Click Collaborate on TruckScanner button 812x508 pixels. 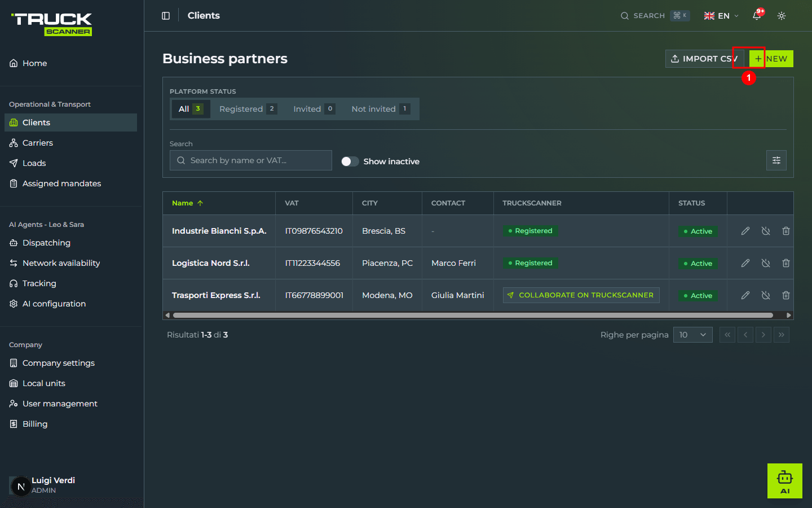pyautogui.click(x=581, y=295)
